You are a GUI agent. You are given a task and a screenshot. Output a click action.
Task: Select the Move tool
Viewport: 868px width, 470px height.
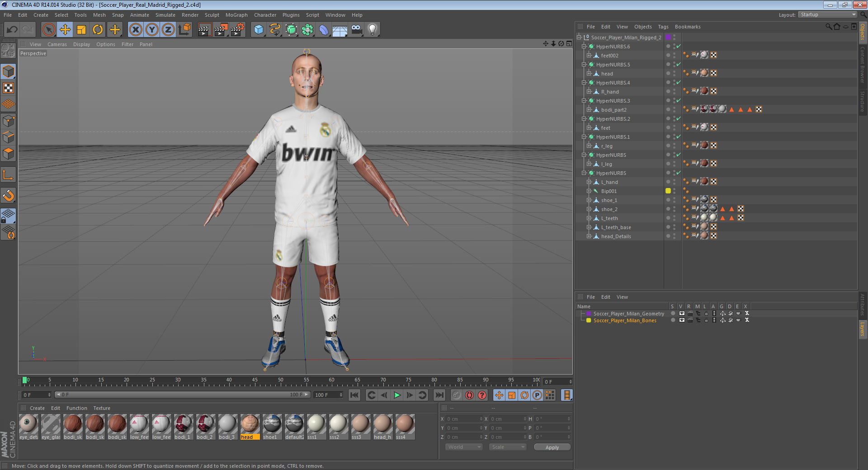[65, 29]
